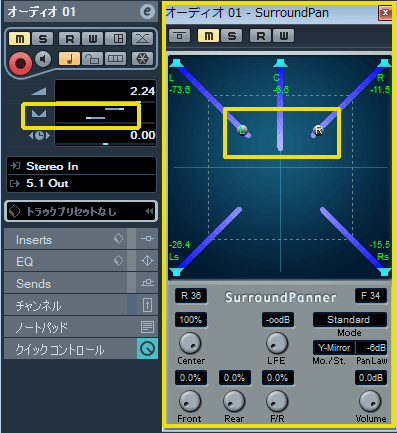The width and height of the screenshot is (397, 433).
Task: Toggle Solo in the SurroundPan window
Action: pyautogui.click(x=232, y=36)
